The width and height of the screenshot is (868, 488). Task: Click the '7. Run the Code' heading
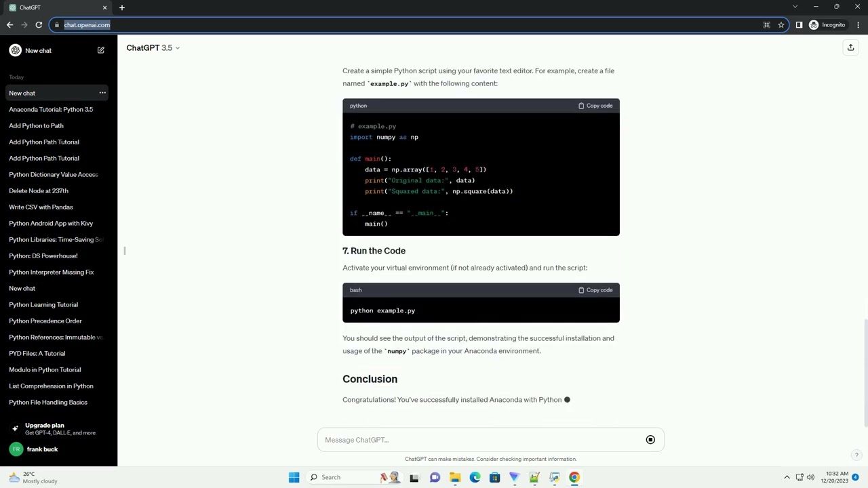374,251
